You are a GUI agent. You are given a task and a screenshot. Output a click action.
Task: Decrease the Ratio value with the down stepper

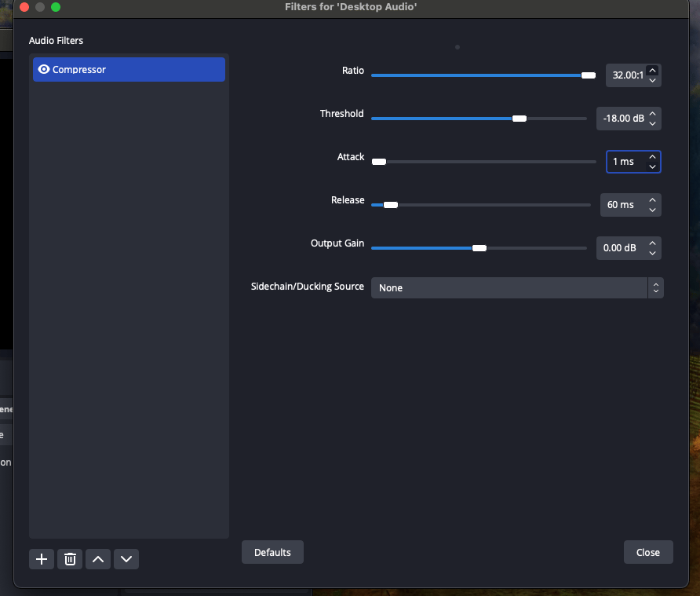(x=652, y=79)
